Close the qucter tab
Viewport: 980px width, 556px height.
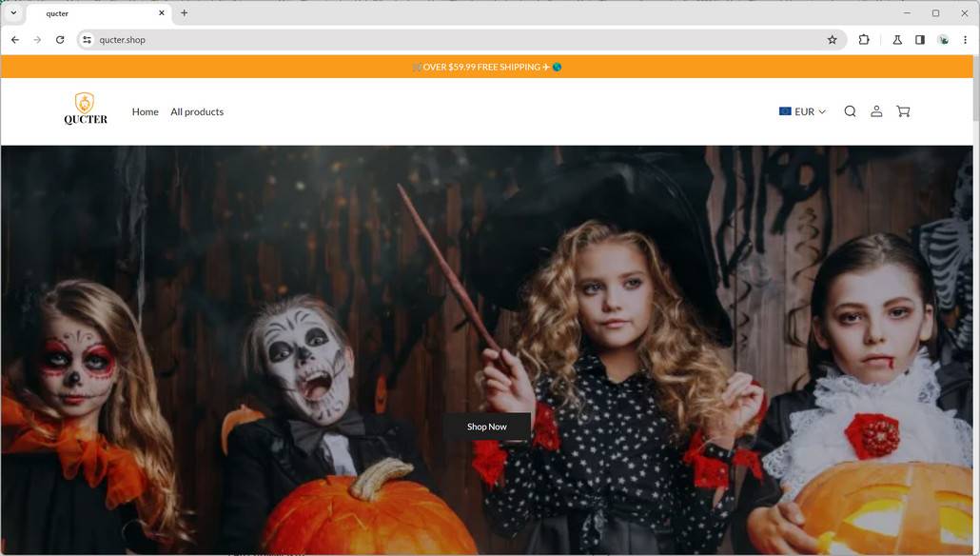[x=161, y=12]
